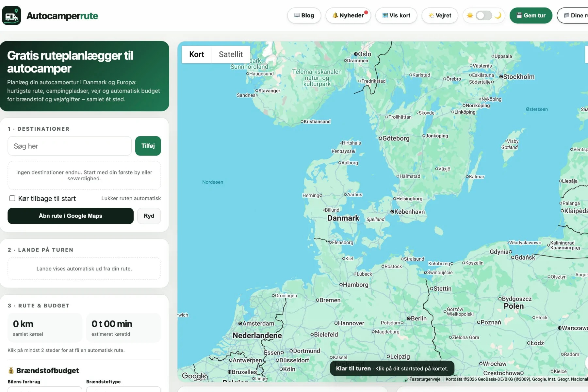Screen dimensions: 588x392
Task: Select the Kort map tab
Action: (196, 54)
